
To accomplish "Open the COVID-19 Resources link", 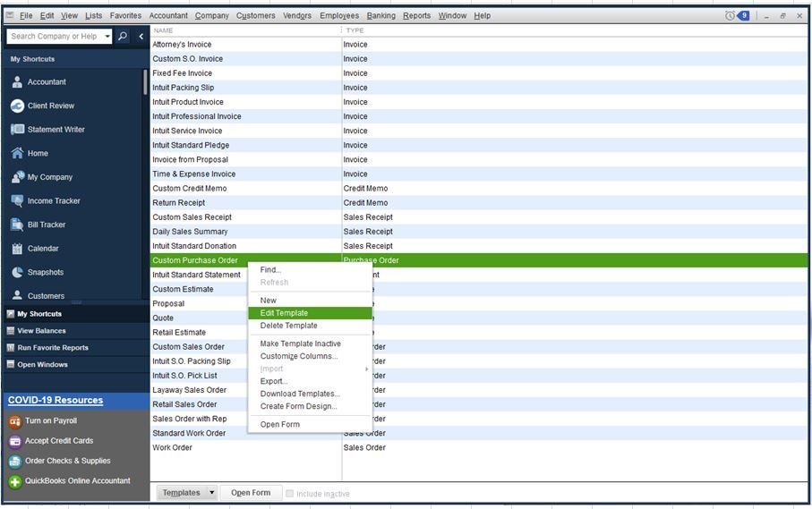I will click(x=56, y=400).
